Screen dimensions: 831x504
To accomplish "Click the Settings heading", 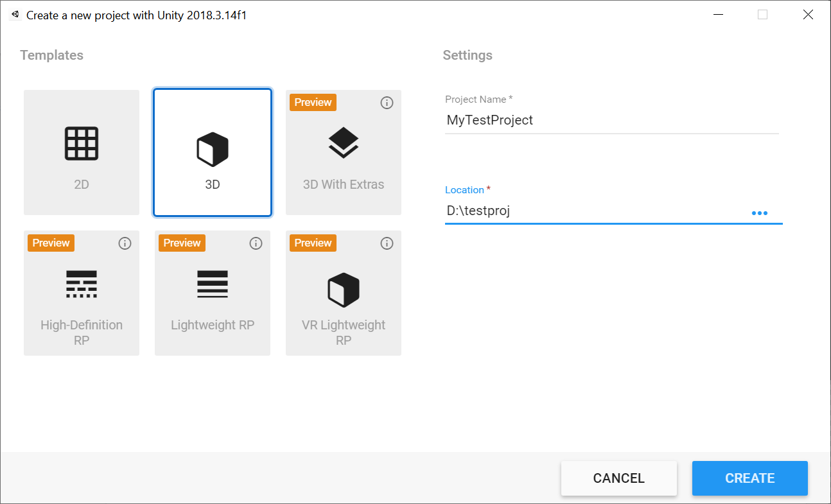I will (x=468, y=55).
